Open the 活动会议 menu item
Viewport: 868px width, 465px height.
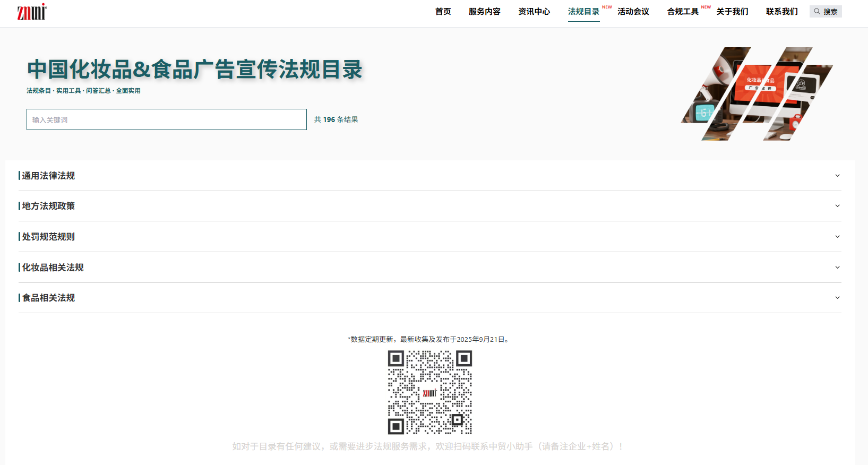633,11
